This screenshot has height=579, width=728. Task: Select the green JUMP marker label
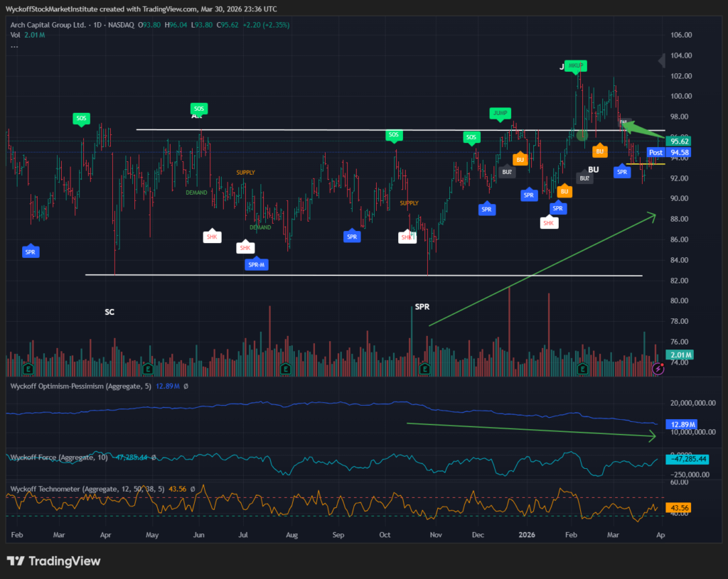[500, 113]
